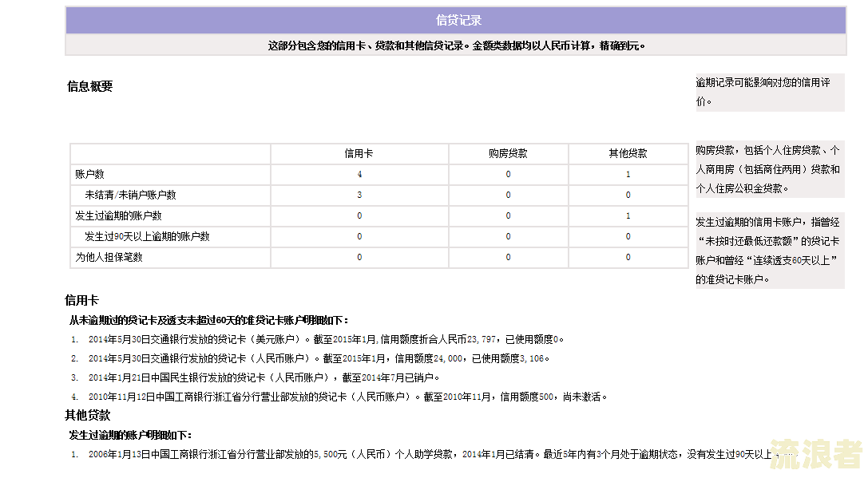Click value 1 in 发生过逾期的账户数 row under 其他贷款
Viewport: 868px width, 478px height.
[x=628, y=215]
